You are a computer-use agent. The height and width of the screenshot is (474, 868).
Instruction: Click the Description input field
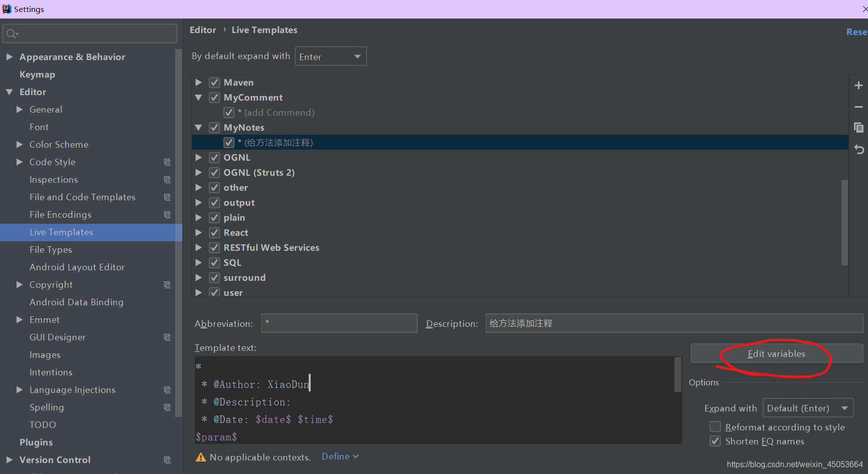tap(674, 323)
